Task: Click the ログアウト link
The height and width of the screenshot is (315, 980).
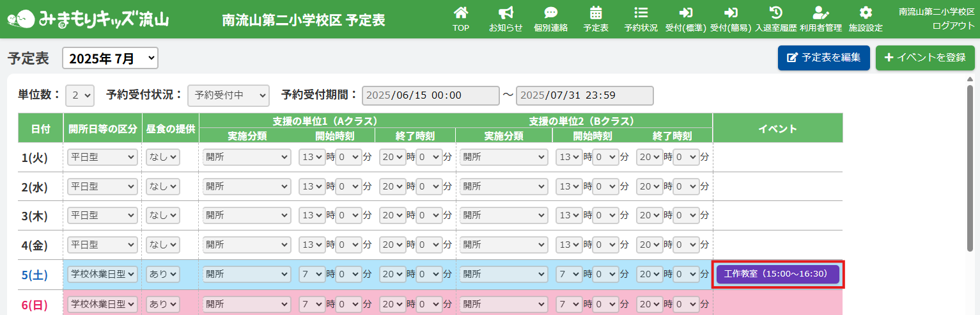Action: pyautogui.click(x=953, y=26)
